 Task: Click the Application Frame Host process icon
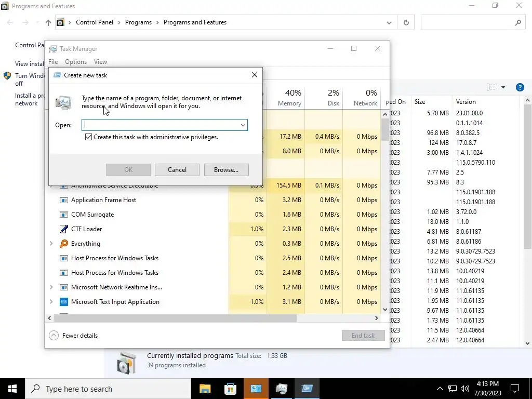coord(64,200)
